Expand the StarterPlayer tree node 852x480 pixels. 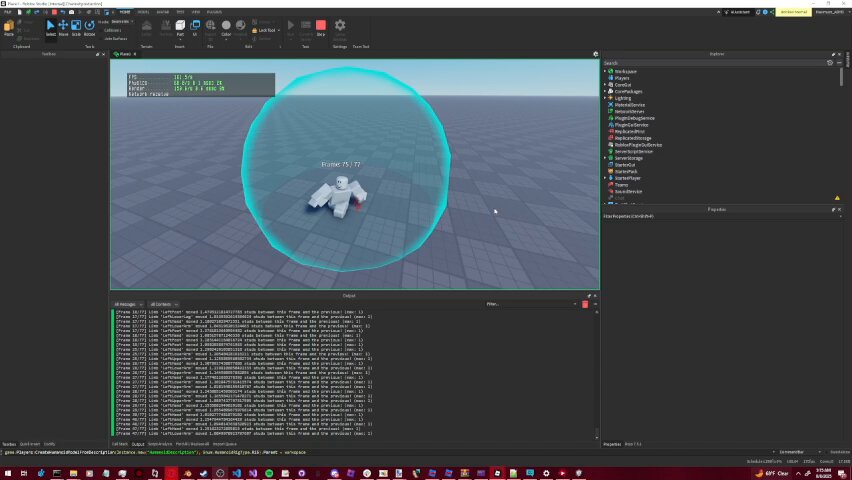pyautogui.click(x=605, y=178)
